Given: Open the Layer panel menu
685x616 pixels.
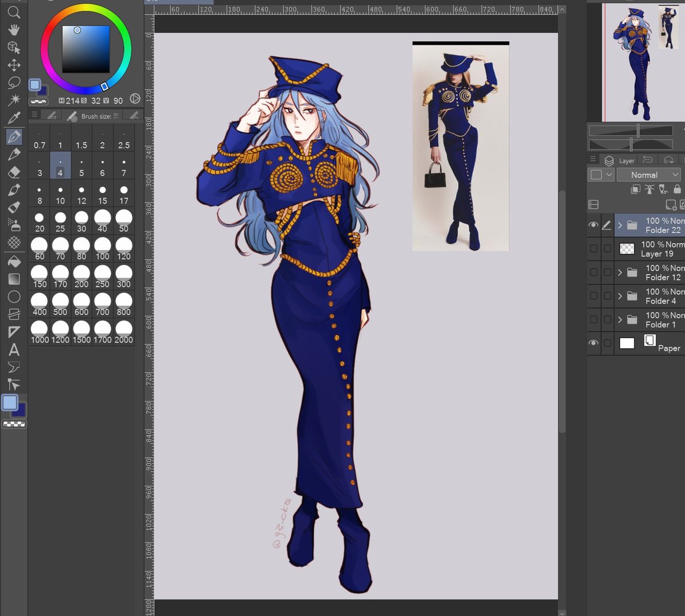Looking at the screenshot, I should click(593, 159).
